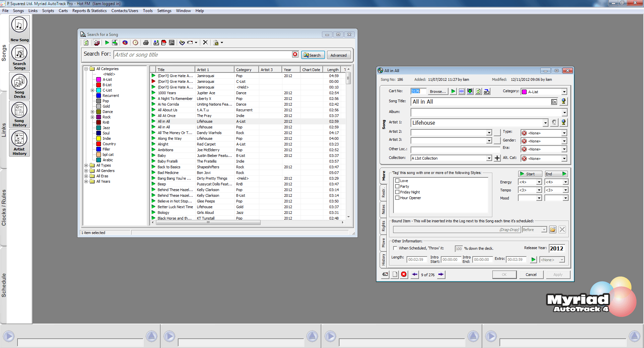Viewport: 644px width, 348px height.
Task: Open the Songs menu
Action: [18, 11]
